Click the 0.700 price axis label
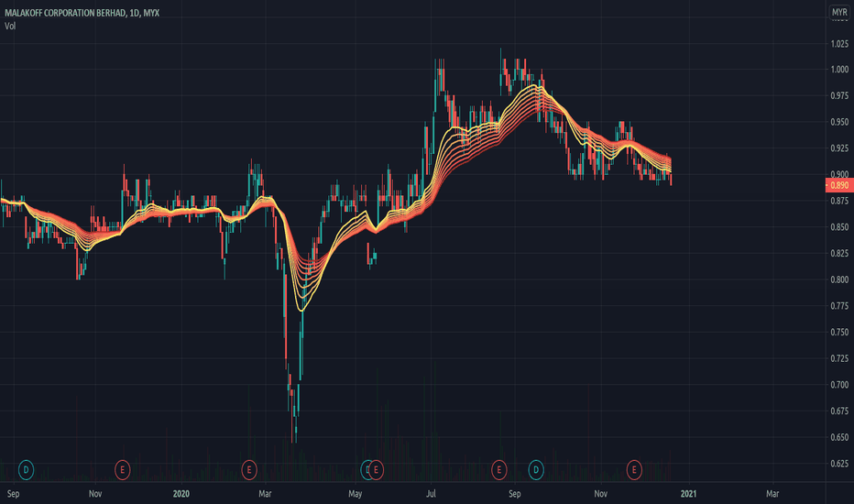The width and height of the screenshot is (854, 504). pyautogui.click(x=839, y=385)
